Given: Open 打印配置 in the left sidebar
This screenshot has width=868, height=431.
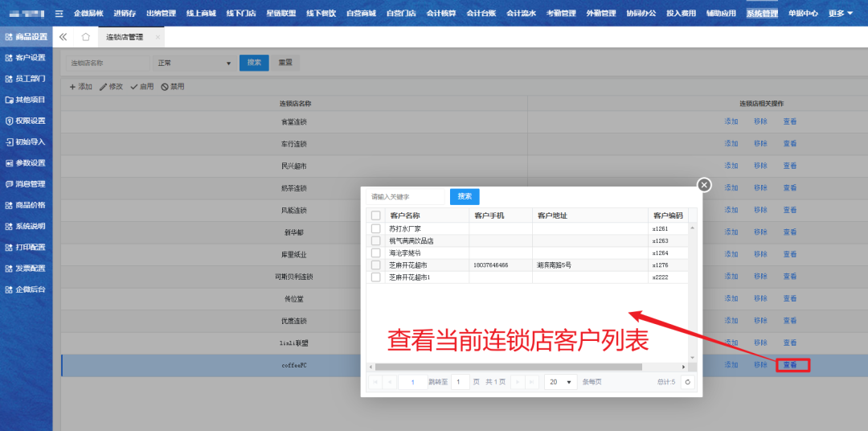Looking at the screenshot, I should coord(26,247).
